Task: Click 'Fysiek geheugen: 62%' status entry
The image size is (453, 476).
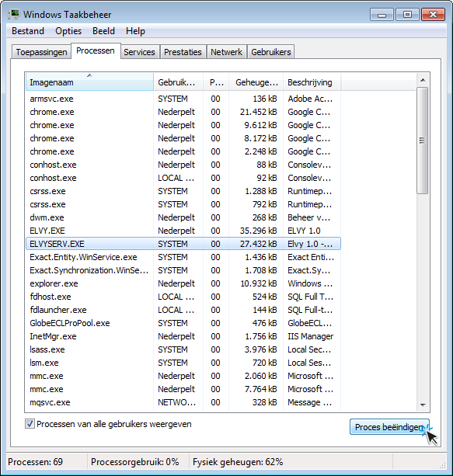Action: click(238, 462)
